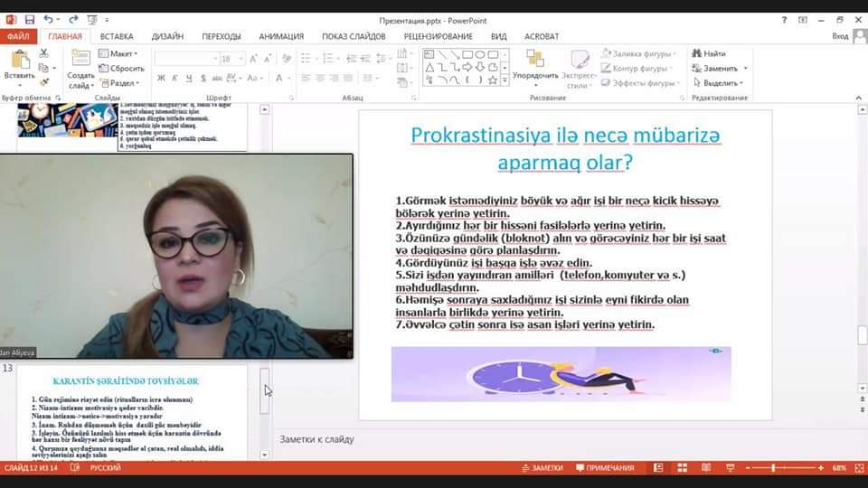Decrease font size with the smaller A icon
Viewport: 868px width, 488px height.
tap(268, 59)
